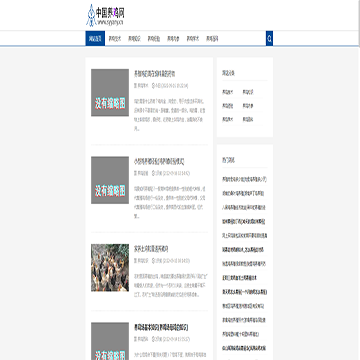Click the chicken flock photo thumbnail
Image resolution: width=360 pixels, height=360 pixels.
[x=110, y=268]
